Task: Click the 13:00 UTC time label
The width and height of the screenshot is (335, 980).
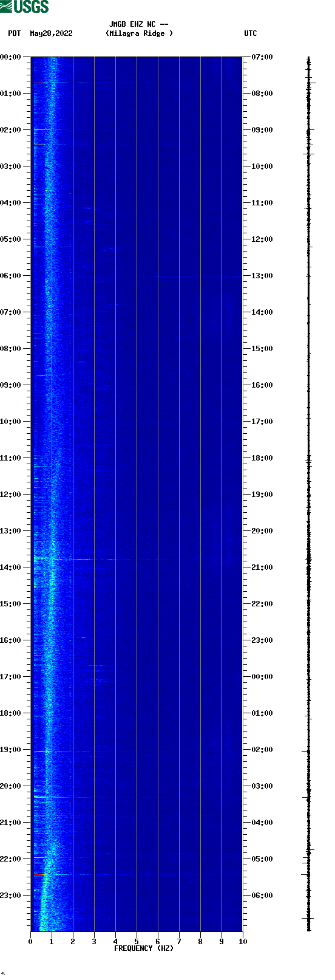Action: click(262, 276)
